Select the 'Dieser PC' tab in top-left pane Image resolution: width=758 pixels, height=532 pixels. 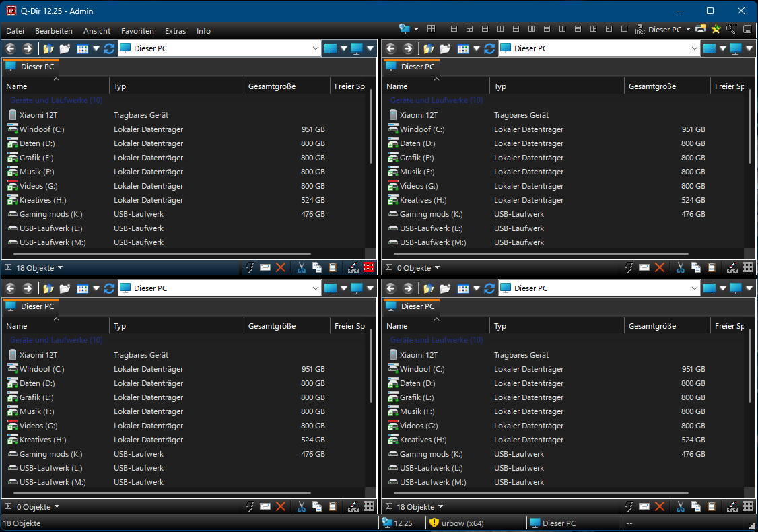(31, 67)
